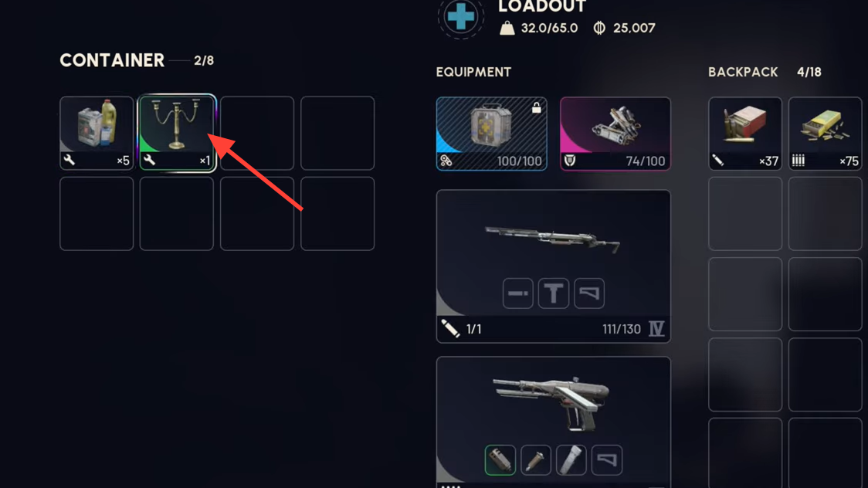Select the pistol weapon slot
The width and height of the screenshot is (868, 488).
554,422
